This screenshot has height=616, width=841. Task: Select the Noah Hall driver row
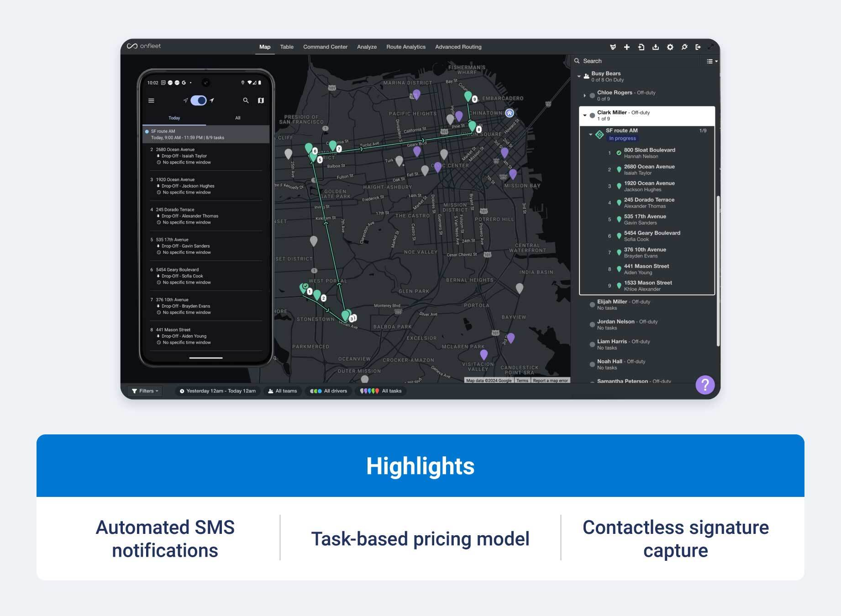647,364
